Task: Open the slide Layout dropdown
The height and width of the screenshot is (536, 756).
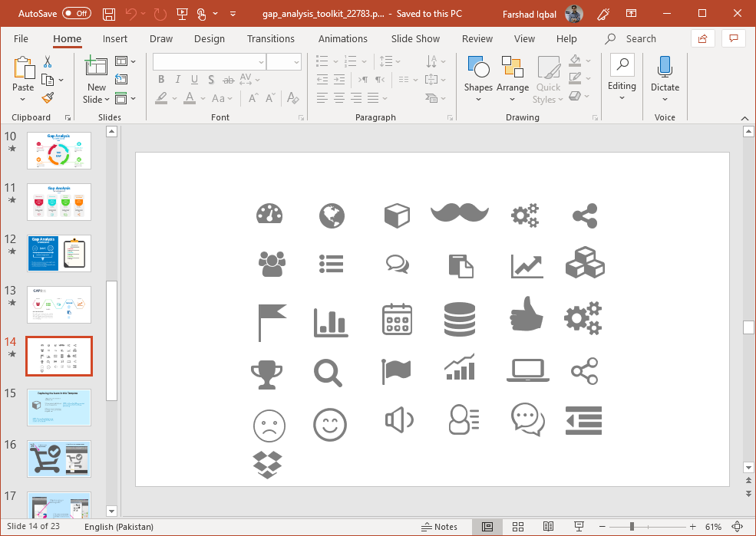Action: point(125,61)
